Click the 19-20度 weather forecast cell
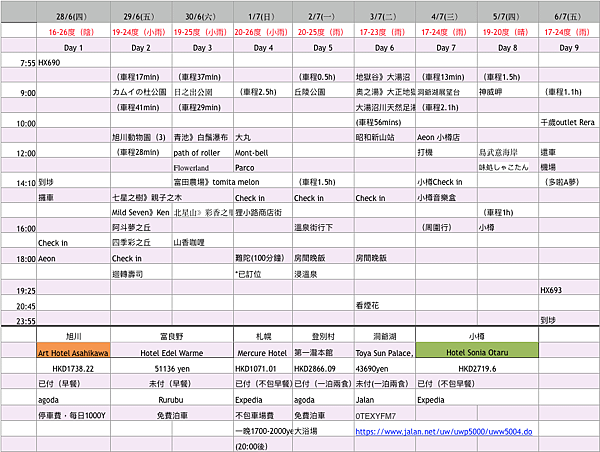The height and width of the screenshot is (452, 600). 508,32
